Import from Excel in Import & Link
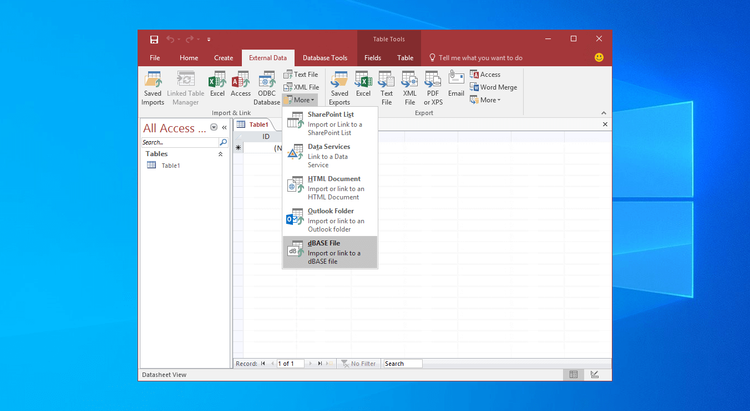 217,84
